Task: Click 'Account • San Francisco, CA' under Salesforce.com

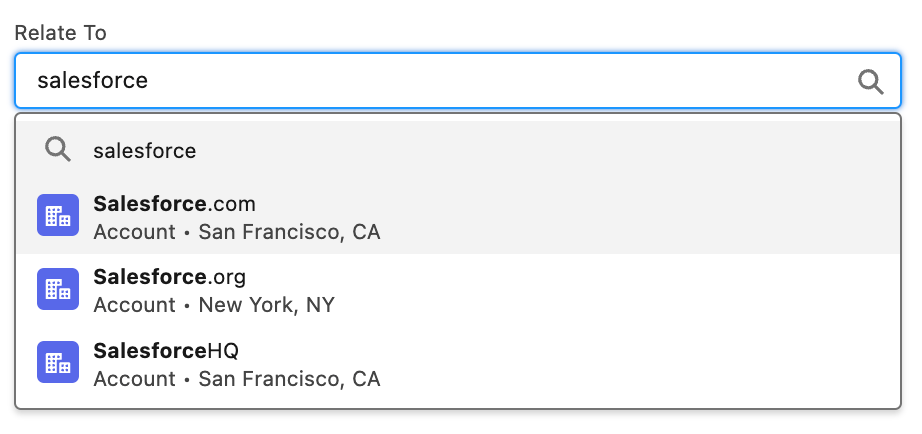Action: point(237,232)
